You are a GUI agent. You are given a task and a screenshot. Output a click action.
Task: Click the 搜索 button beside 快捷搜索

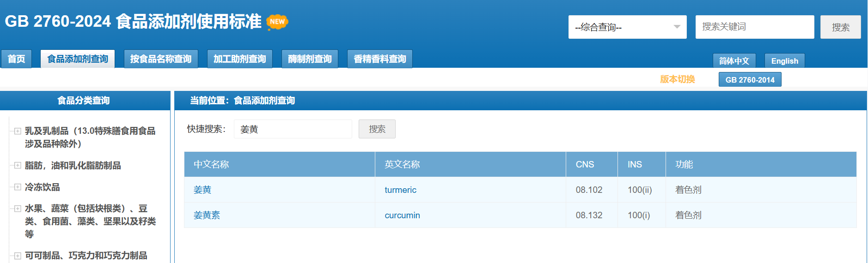click(x=377, y=129)
